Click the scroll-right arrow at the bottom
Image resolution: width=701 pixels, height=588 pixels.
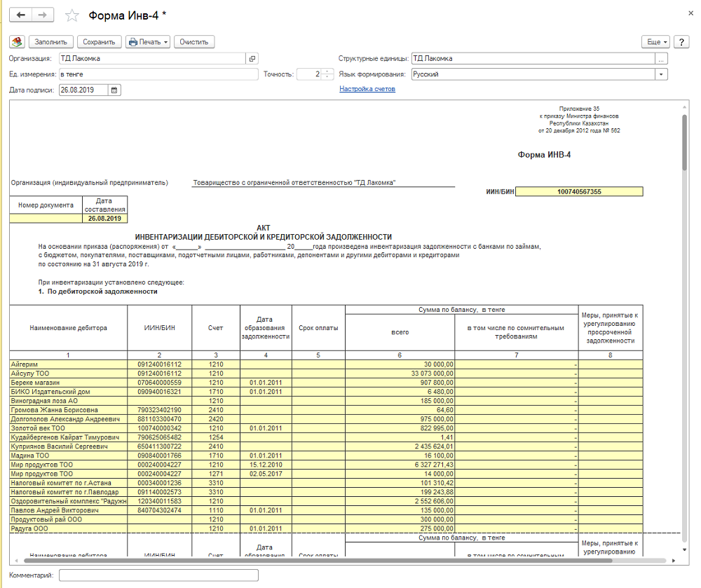674,560
